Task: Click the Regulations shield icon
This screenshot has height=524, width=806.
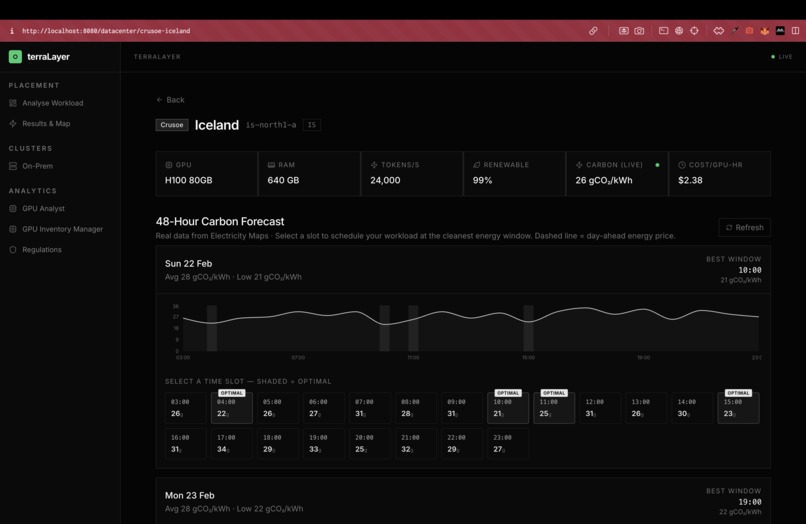Action: 13,249
